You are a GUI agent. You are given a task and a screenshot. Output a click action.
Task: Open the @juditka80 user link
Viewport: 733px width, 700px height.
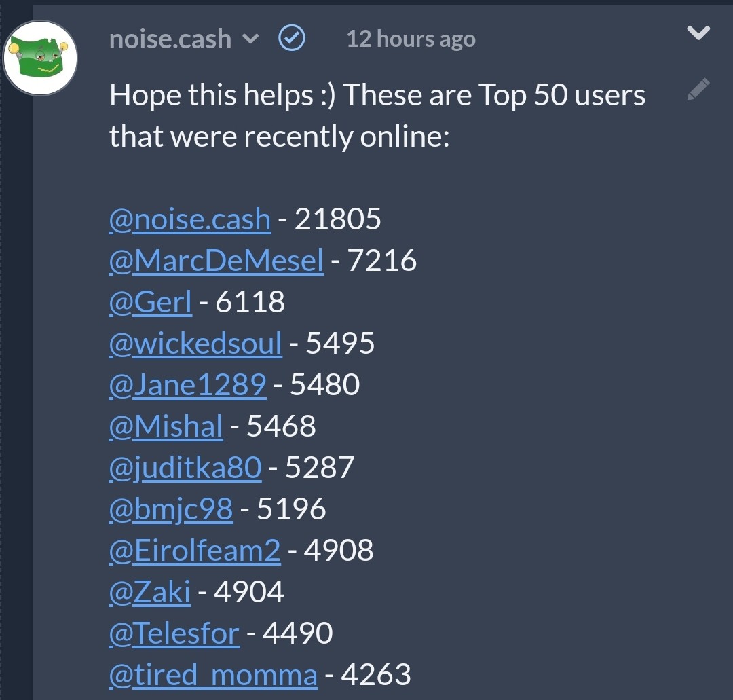pos(185,468)
